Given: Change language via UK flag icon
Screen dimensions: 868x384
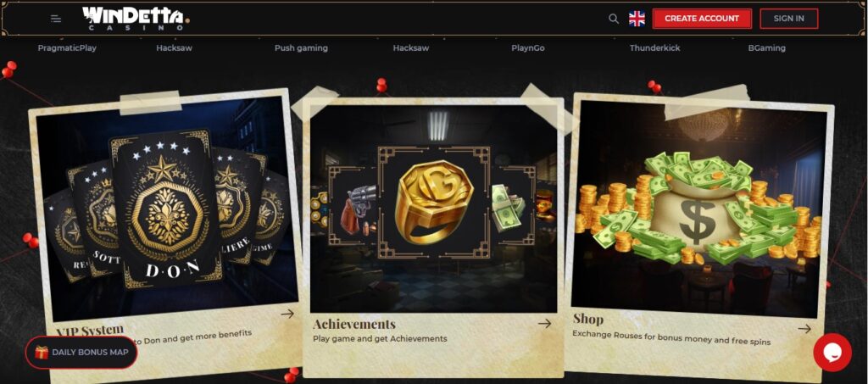Looking at the screenshot, I should (x=637, y=19).
